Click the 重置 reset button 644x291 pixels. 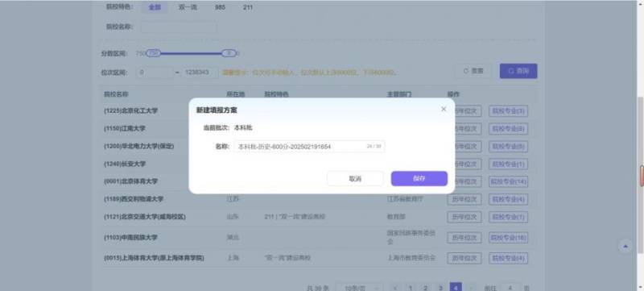(473, 71)
